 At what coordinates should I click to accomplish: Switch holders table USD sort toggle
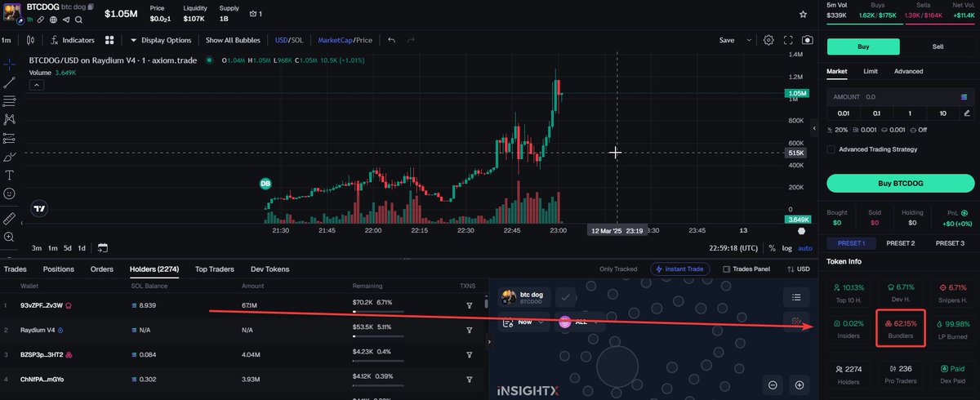(x=798, y=269)
